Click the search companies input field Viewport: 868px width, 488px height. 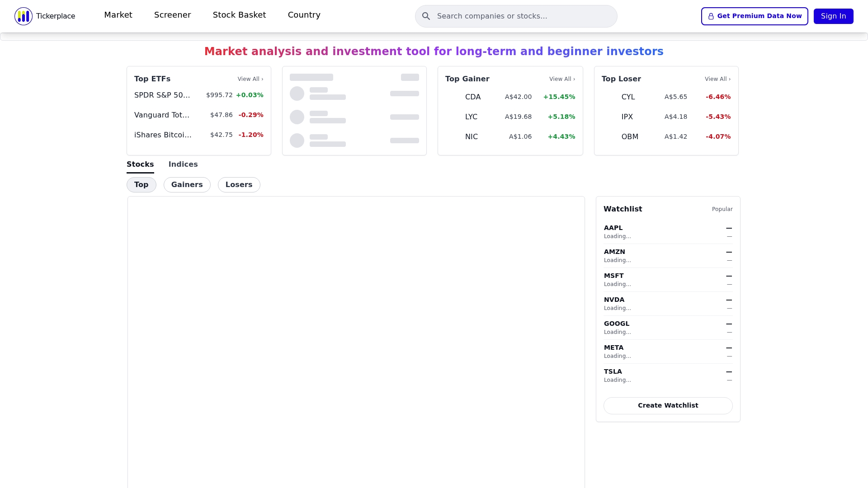524,16
